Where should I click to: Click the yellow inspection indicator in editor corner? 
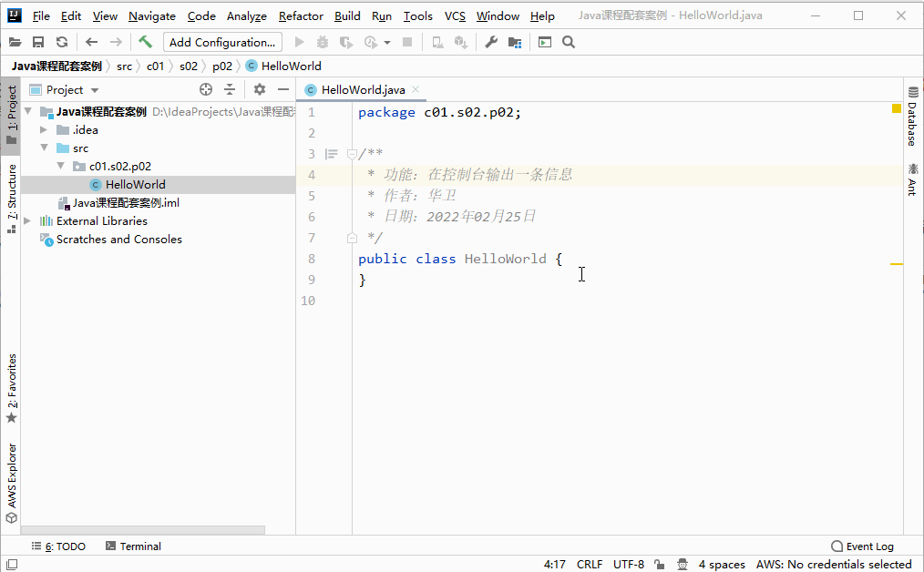point(897,108)
